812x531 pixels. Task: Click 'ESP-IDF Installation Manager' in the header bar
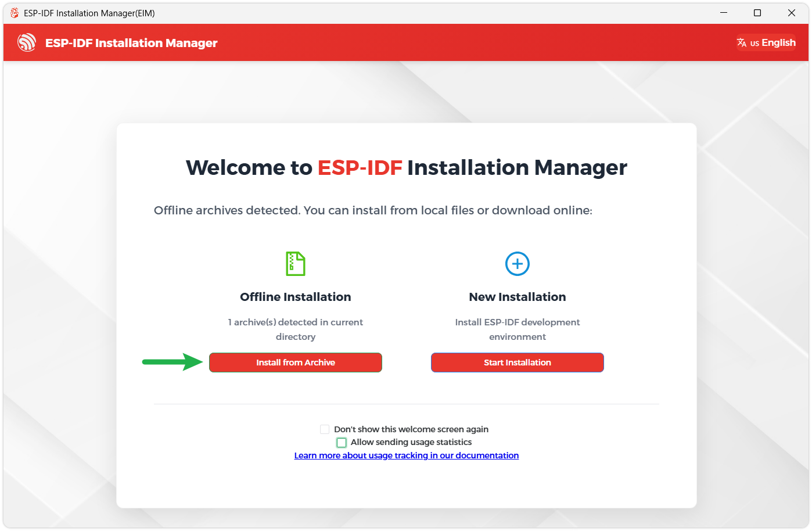(x=131, y=42)
